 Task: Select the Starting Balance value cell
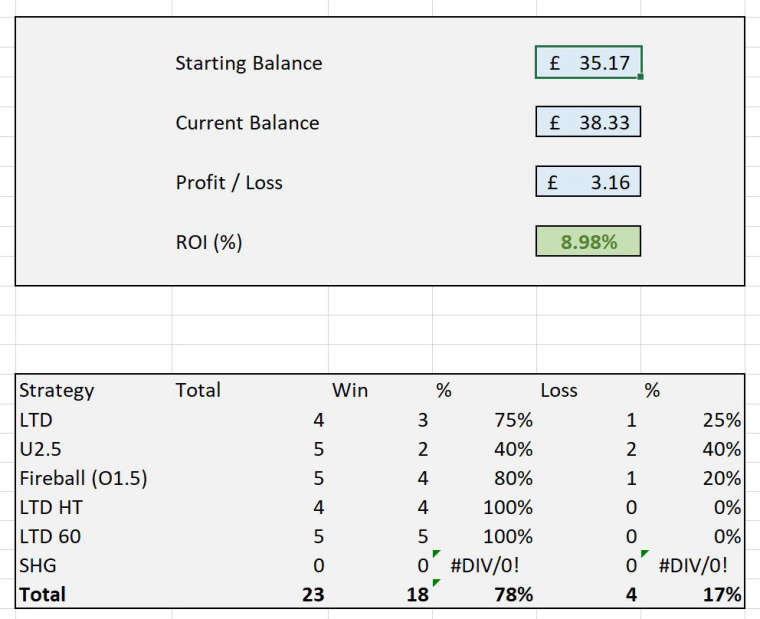[588, 63]
